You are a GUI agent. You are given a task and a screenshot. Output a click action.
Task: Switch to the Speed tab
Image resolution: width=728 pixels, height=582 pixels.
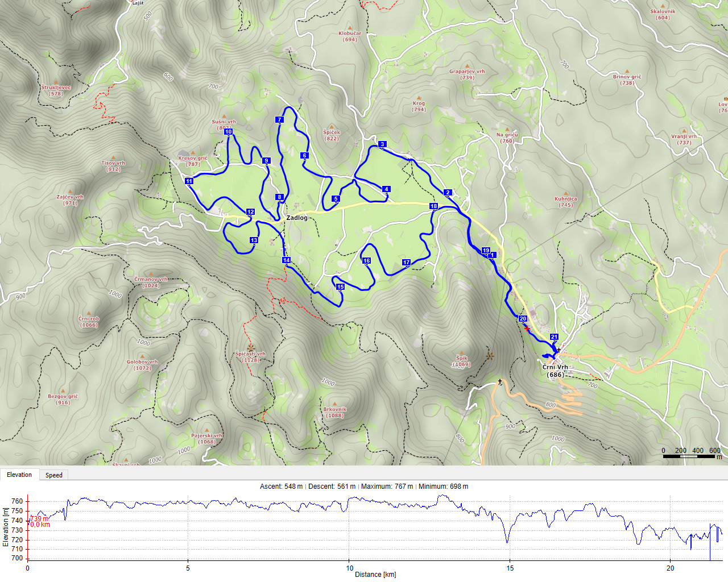54,475
